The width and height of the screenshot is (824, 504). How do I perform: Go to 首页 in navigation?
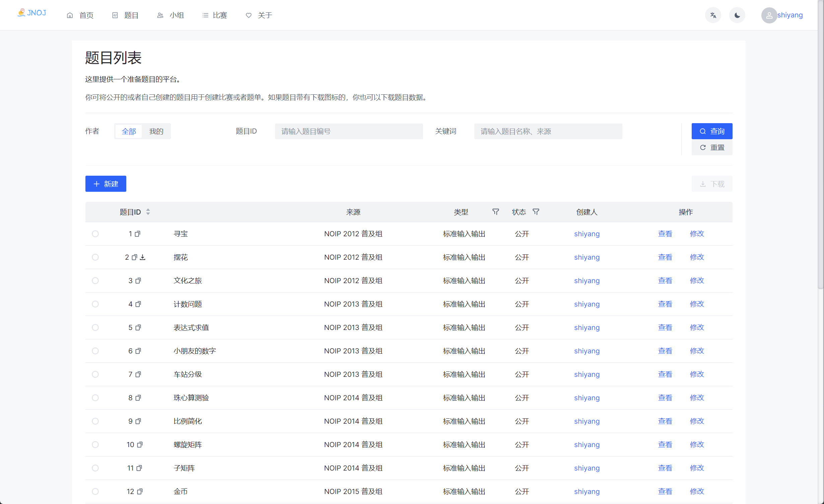coord(80,15)
